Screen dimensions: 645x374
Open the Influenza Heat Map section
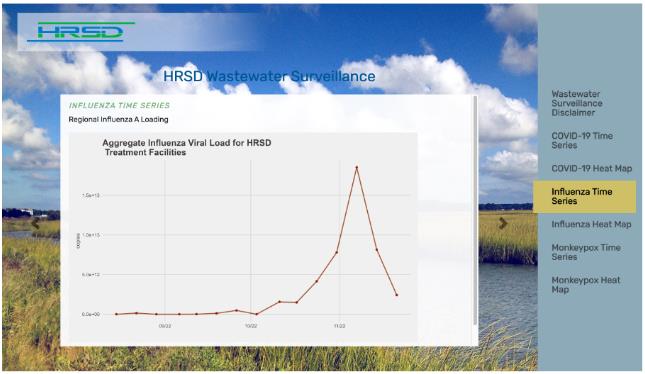[591, 224]
